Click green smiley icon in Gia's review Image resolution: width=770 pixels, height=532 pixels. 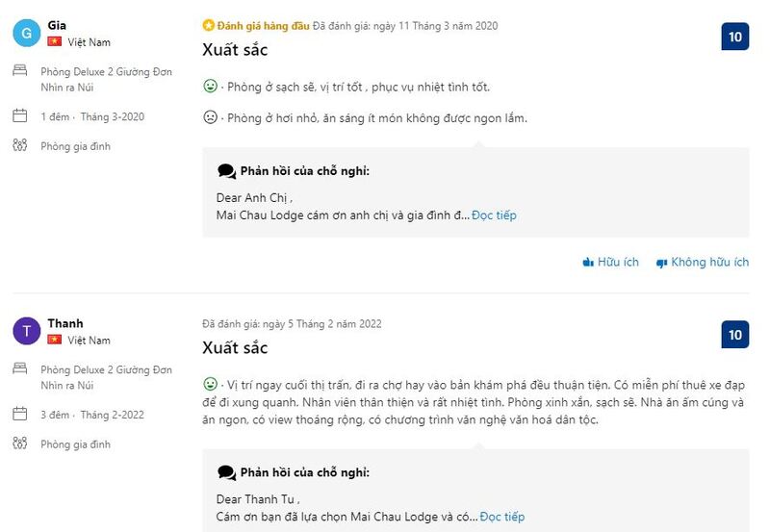click(x=210, y=87)
